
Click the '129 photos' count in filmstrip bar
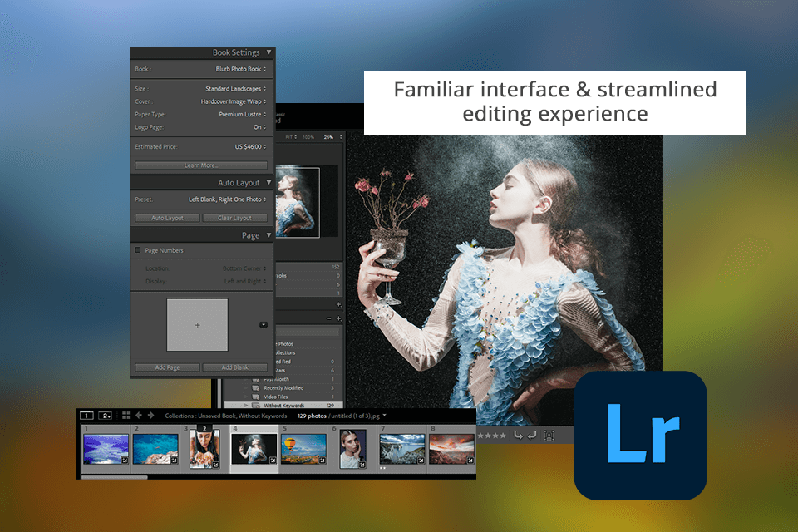(x=312, y=416)
